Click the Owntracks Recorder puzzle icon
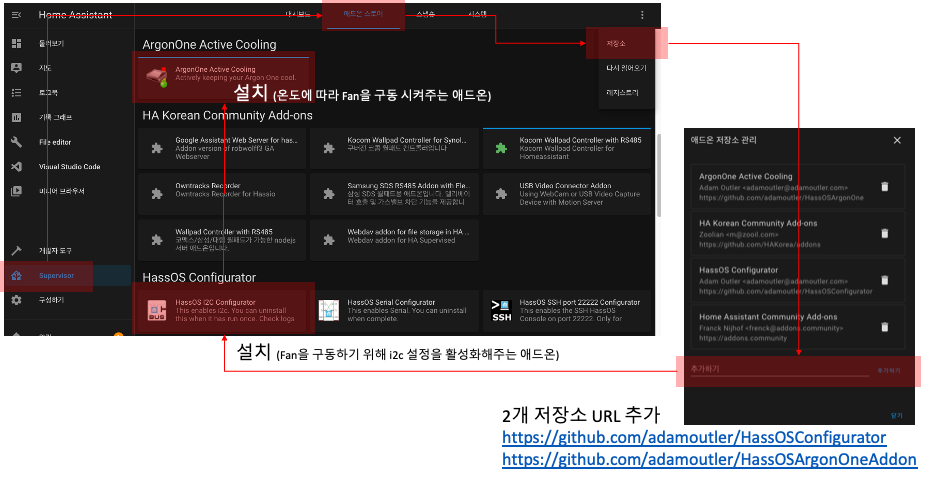The height and width of the screenshot is (482, 929). (156, 194)
